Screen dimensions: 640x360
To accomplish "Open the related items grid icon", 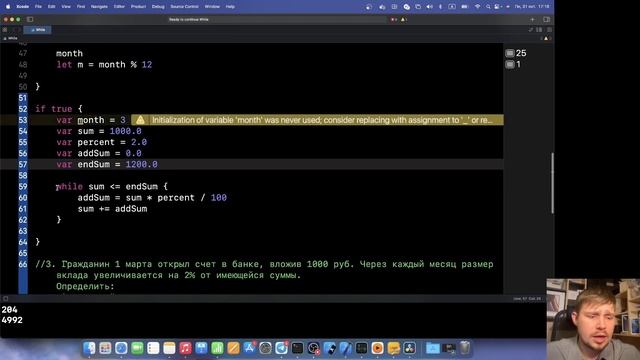I will (x=5, y=30).
